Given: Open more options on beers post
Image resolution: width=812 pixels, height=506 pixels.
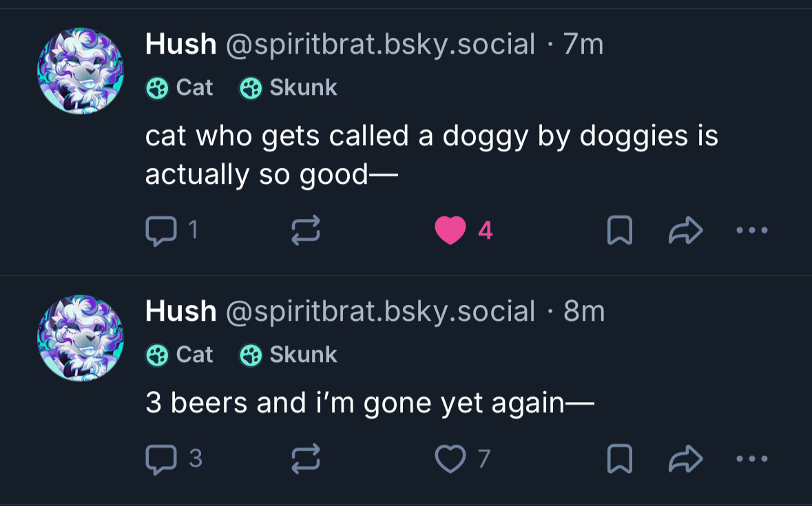Looking at the screenshot, I should (x=751, y=459).
